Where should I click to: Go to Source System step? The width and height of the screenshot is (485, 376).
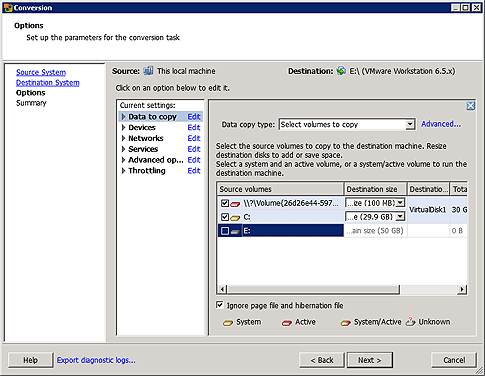click(41, 72)
